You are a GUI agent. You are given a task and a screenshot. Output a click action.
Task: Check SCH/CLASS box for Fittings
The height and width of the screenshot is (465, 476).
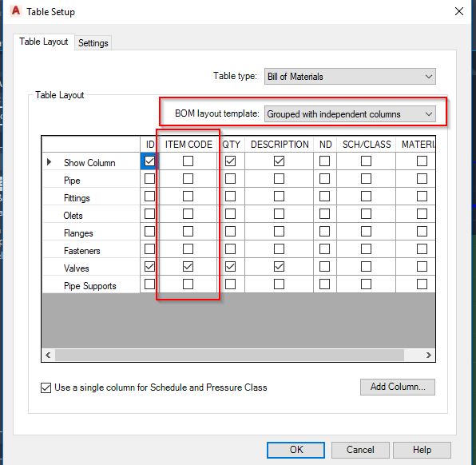[x=366, y=197]
